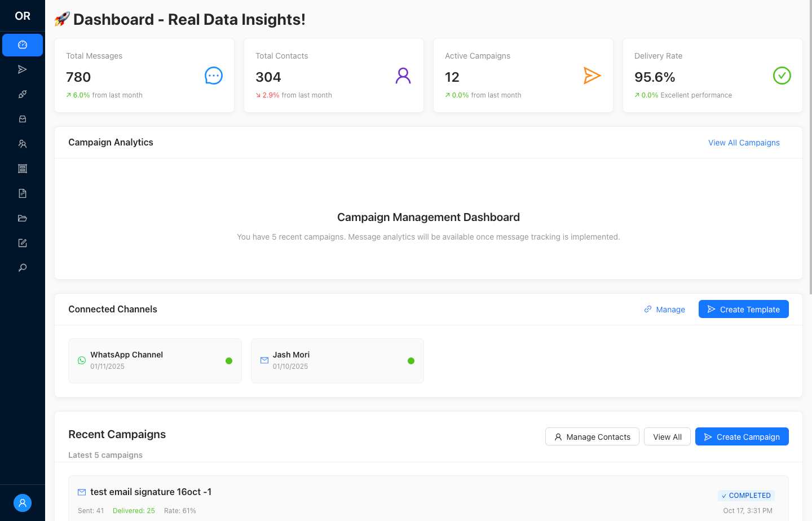Select the inbox icon in sidebar
The width and height of the screenshot is (812, 521).
click(x=23, y=119)
